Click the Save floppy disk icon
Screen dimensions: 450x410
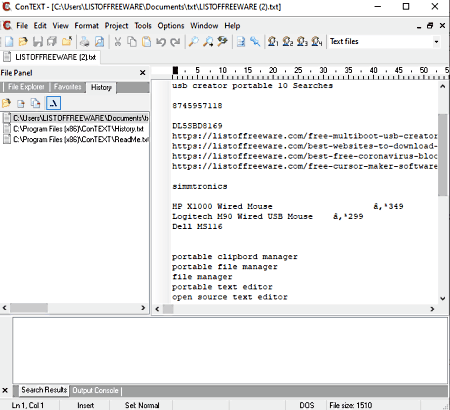[x=38, y=42]
